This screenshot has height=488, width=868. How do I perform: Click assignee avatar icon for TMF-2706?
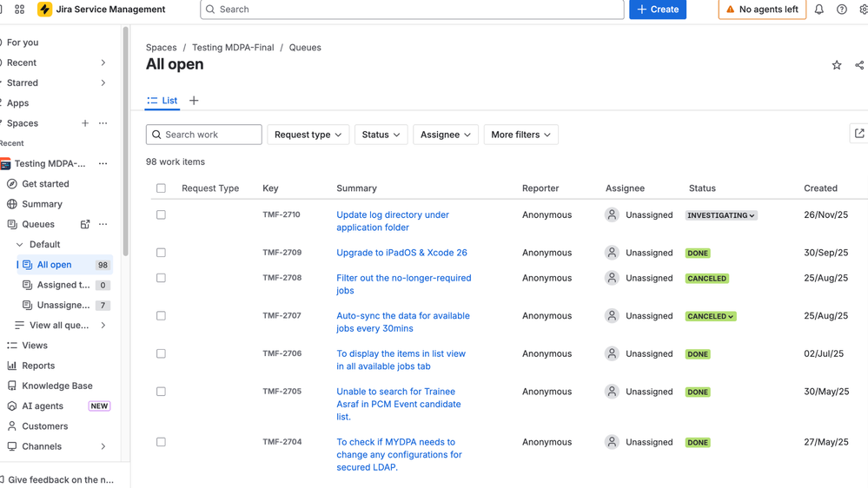click(612, 353)
